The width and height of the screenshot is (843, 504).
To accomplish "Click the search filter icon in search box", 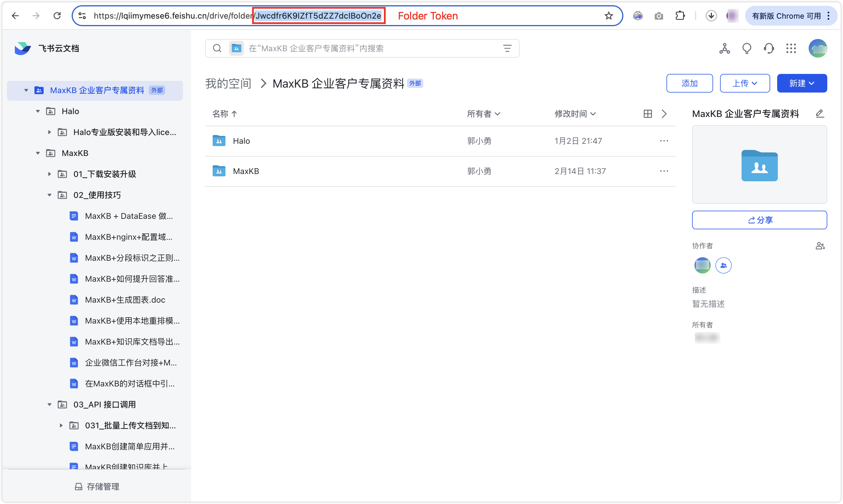I will coord(507,49).
